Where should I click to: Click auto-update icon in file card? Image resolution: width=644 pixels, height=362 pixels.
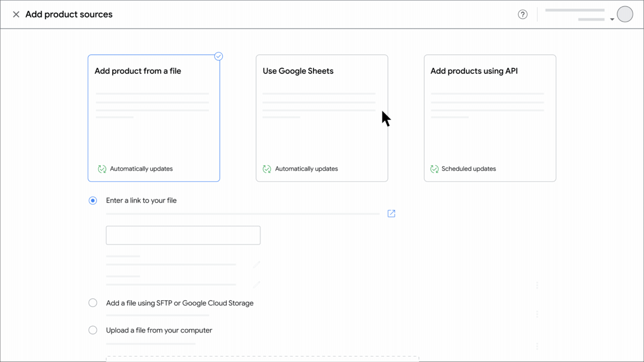tap(102, 169)
